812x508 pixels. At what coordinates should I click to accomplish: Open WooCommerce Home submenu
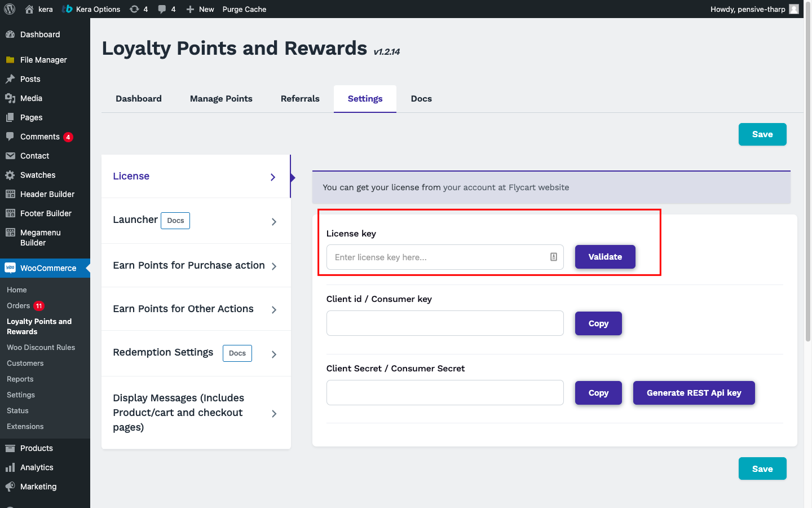point(17,290)
